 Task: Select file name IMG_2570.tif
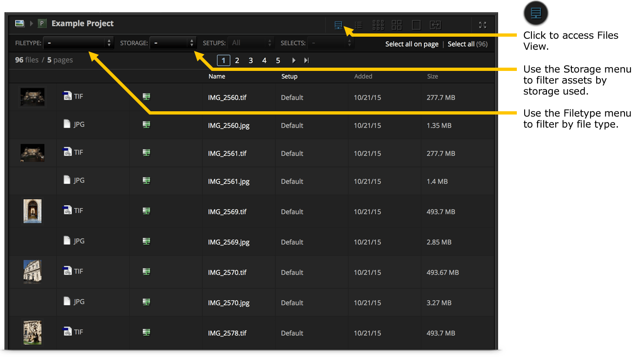[x=227, y=272]
